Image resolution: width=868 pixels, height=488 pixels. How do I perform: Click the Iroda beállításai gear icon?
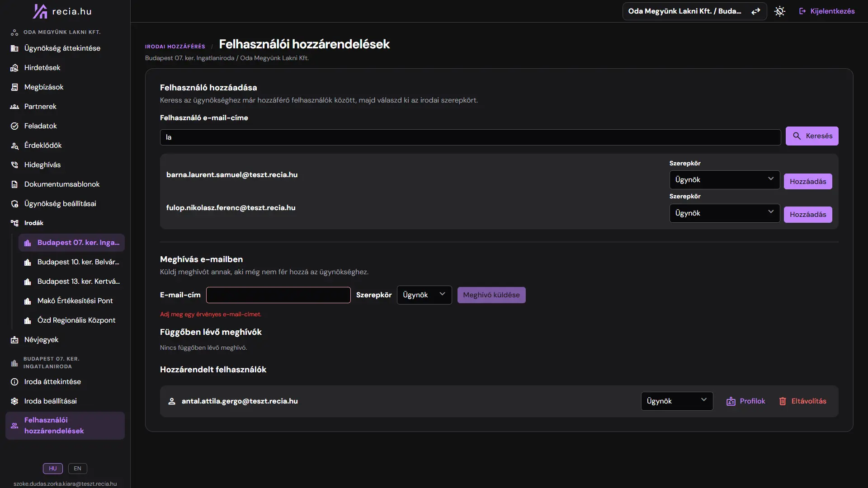(x=14, y=401)
